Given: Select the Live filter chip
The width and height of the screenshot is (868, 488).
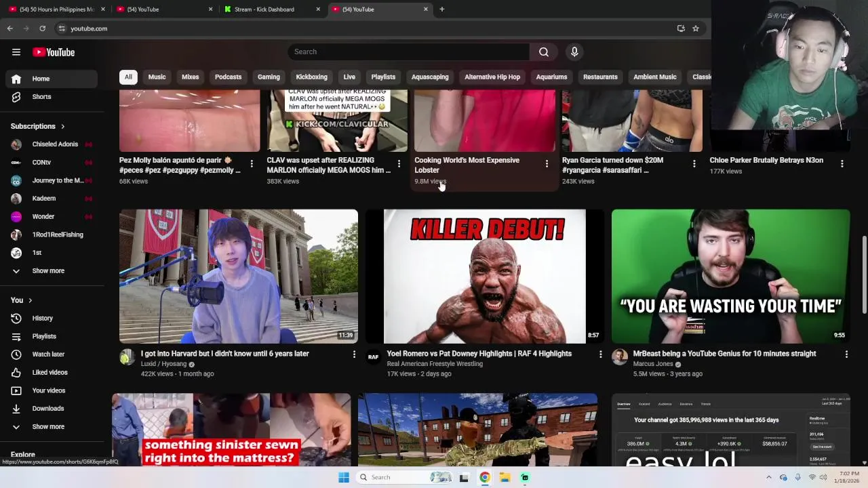Looking at the screenshot, I should [x=349, y=77].
